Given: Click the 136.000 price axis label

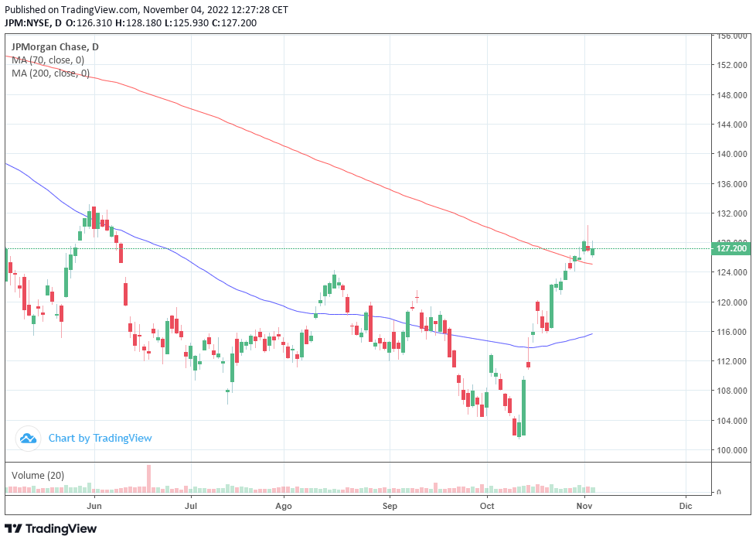Looking at the screenshot, I should (x=731, y=184).
